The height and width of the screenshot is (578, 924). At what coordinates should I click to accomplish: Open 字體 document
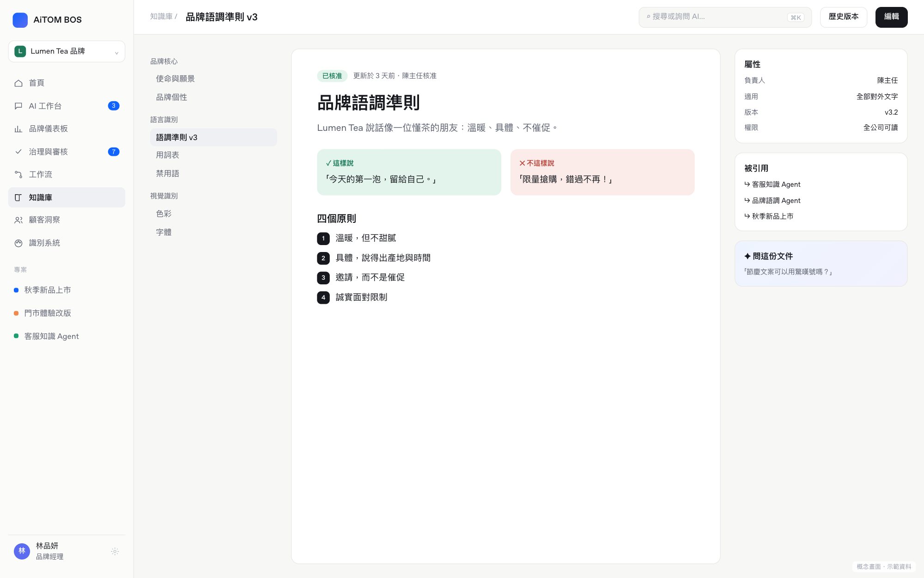[x=213, y=232]
